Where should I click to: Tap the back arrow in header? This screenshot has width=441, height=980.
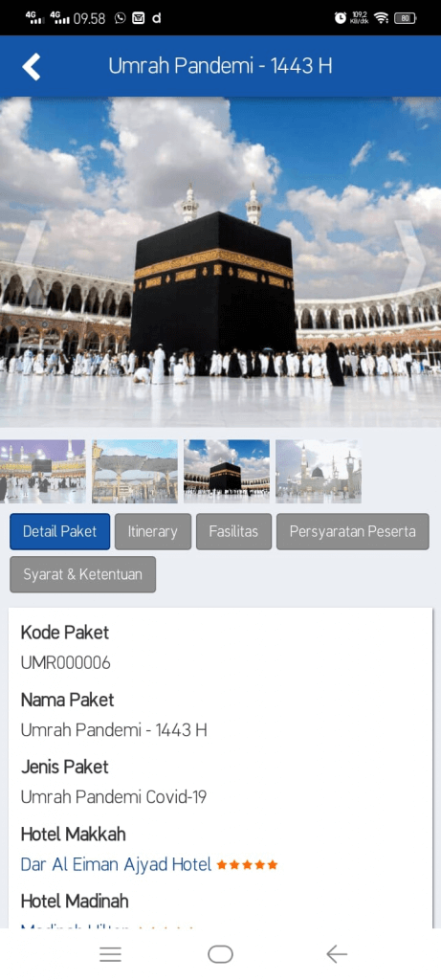(32, 66)
